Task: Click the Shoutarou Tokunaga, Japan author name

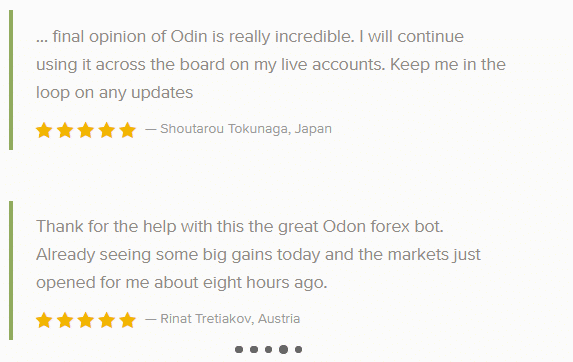Action: coord(246,129)
